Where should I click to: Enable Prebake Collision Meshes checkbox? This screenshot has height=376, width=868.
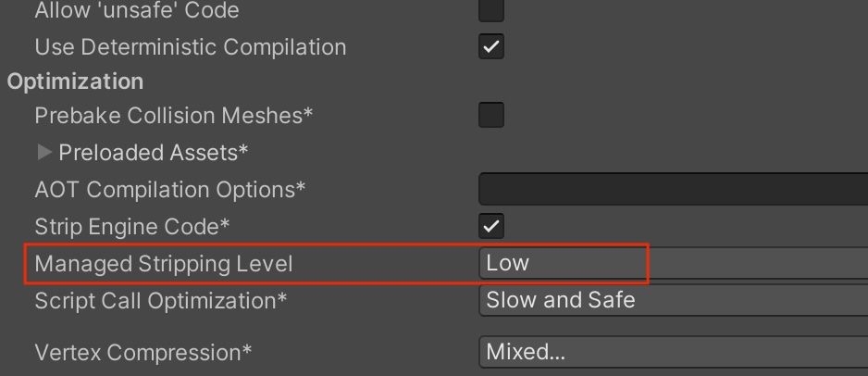[x=491, y=116]
